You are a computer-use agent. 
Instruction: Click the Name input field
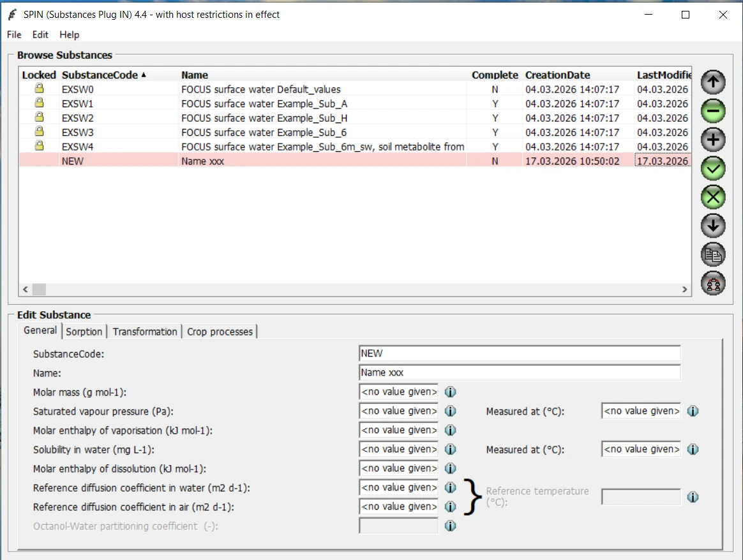click(x=519, y=372)
